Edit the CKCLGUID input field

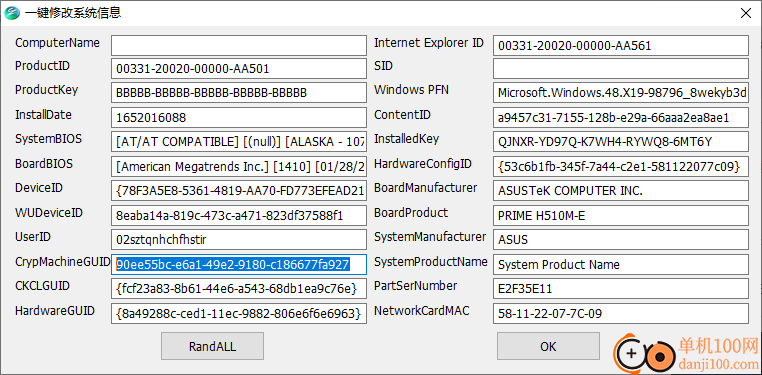pos(239,289)
